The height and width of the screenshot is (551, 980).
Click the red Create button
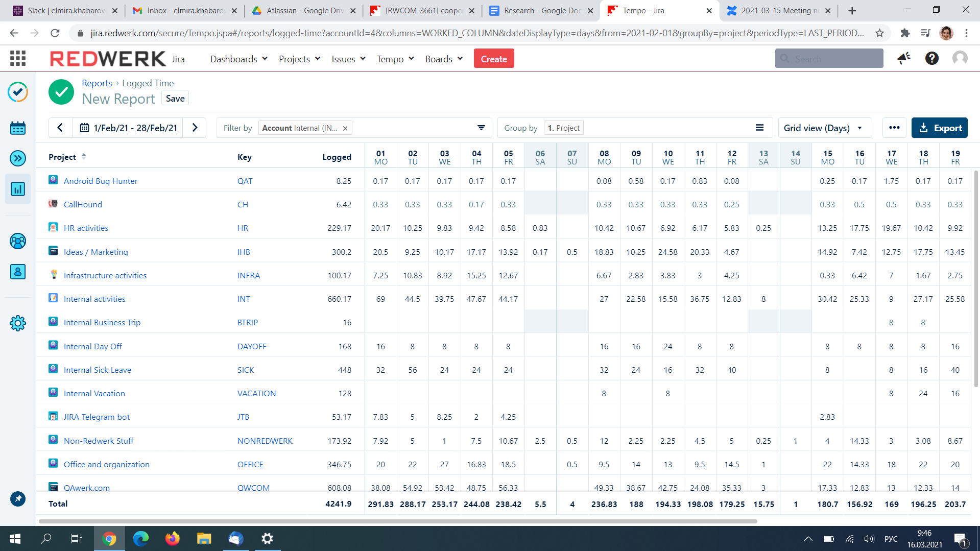494,59
